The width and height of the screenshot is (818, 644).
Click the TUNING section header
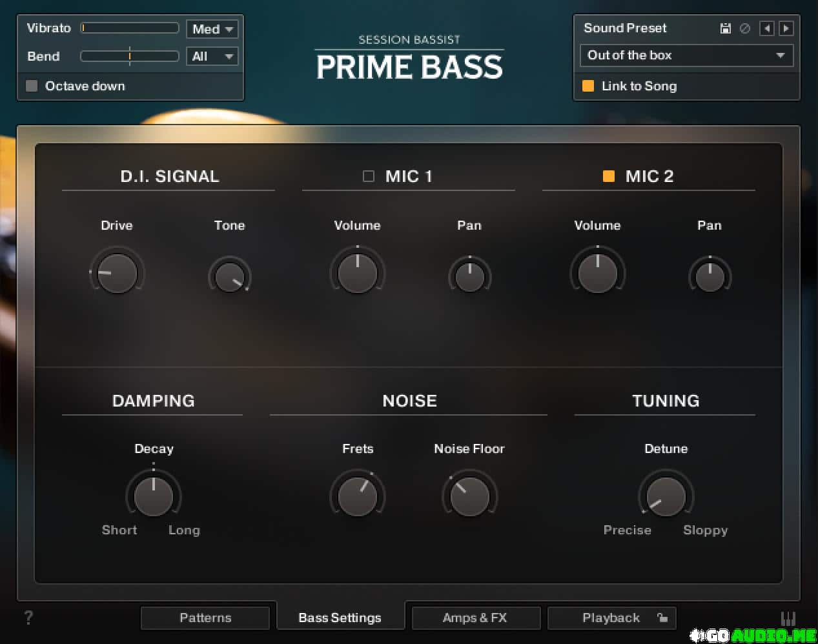(666, 401)
